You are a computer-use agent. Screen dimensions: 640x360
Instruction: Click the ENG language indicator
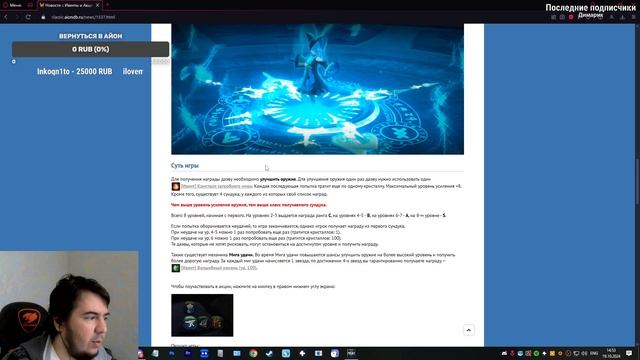[x=594, y=353]
